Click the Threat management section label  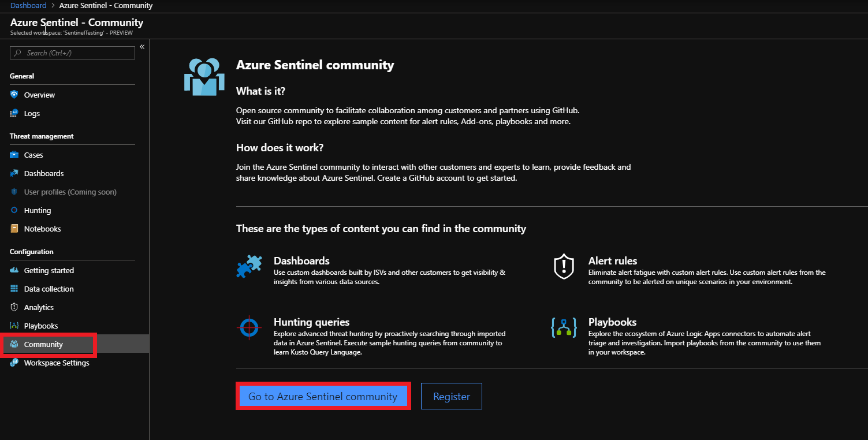point(42,136)
